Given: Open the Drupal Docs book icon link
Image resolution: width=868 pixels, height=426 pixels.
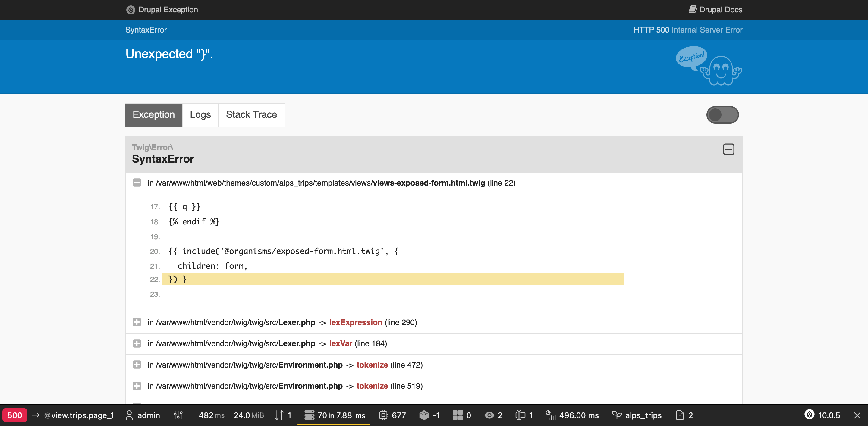Looking at the screenshot, I should pos(692,9).
